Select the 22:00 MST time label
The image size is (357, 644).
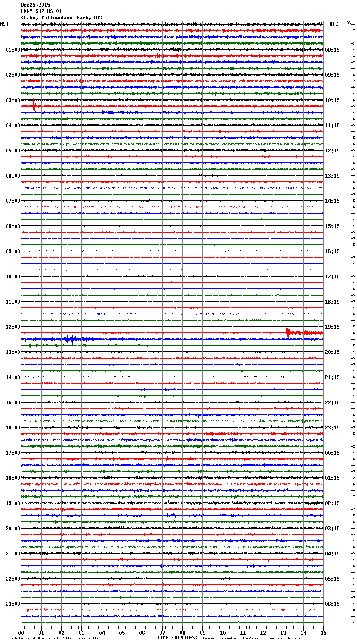13,579
